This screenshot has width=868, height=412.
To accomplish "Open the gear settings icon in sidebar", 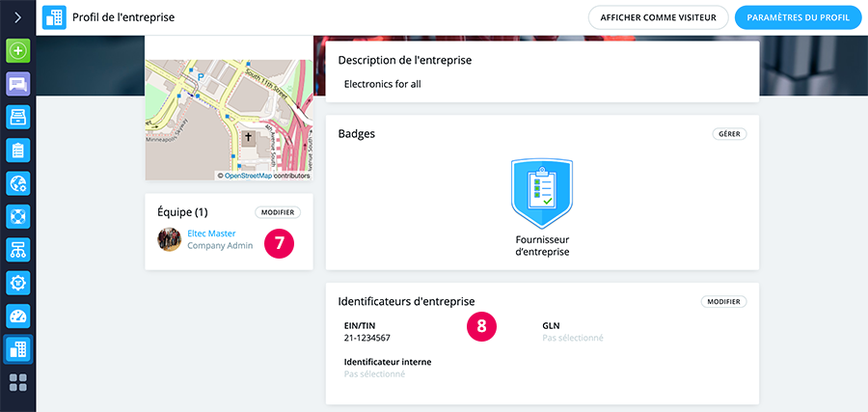I will (17, 283).
